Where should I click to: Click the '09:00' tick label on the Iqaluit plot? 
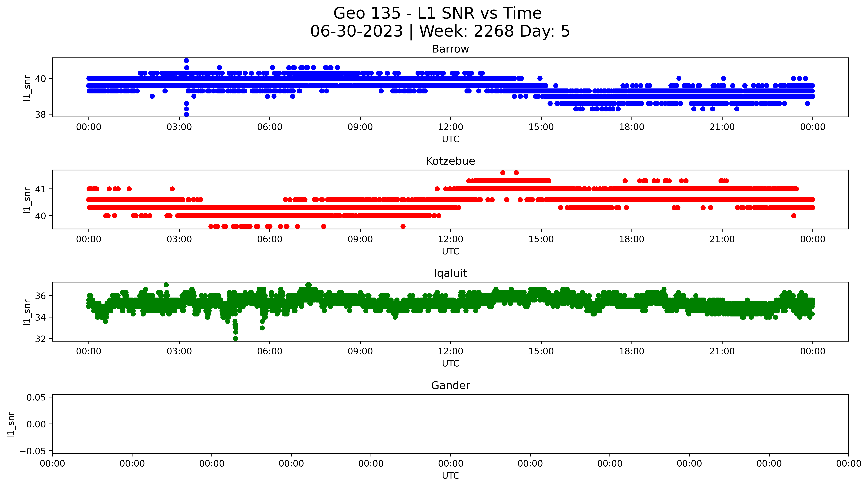click(x=360, y=351)
